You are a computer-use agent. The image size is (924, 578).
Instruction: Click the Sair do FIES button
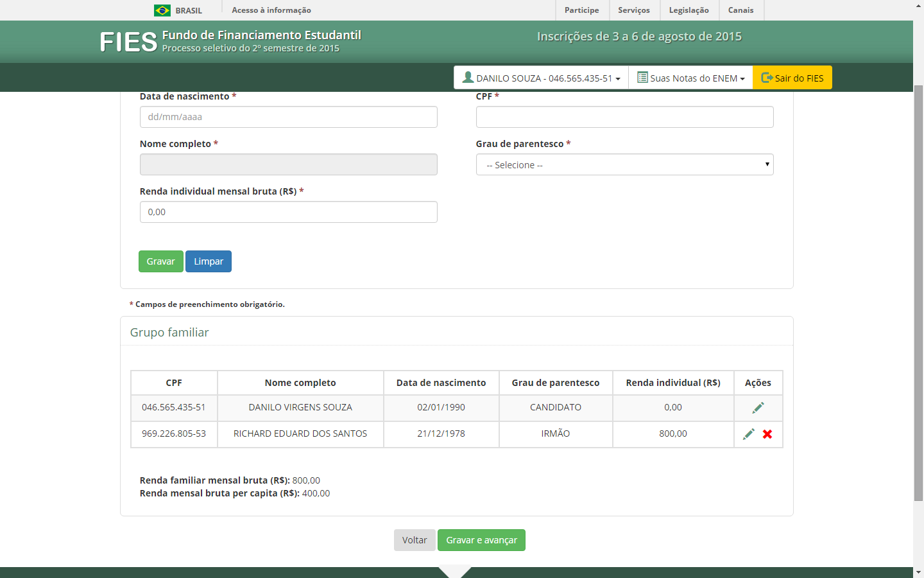tap(792, 78)
